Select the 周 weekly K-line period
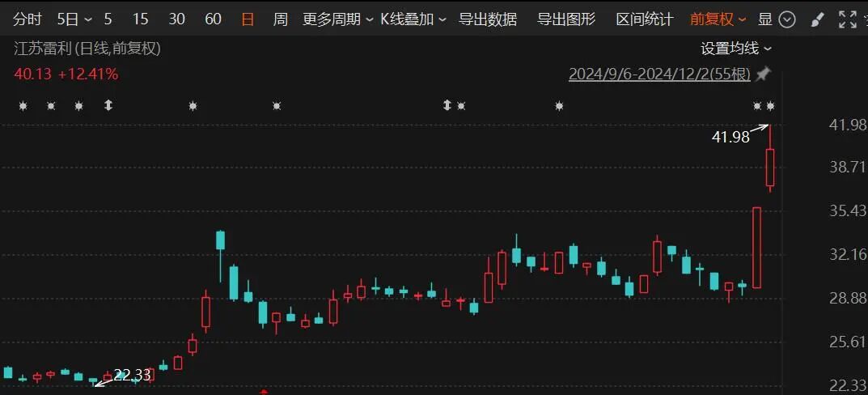 (281, 20)
